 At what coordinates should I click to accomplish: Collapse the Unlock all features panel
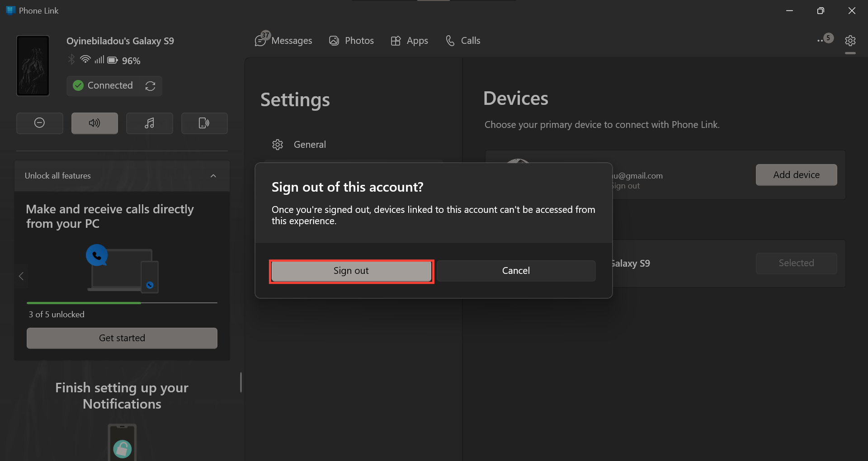(213, 176)
